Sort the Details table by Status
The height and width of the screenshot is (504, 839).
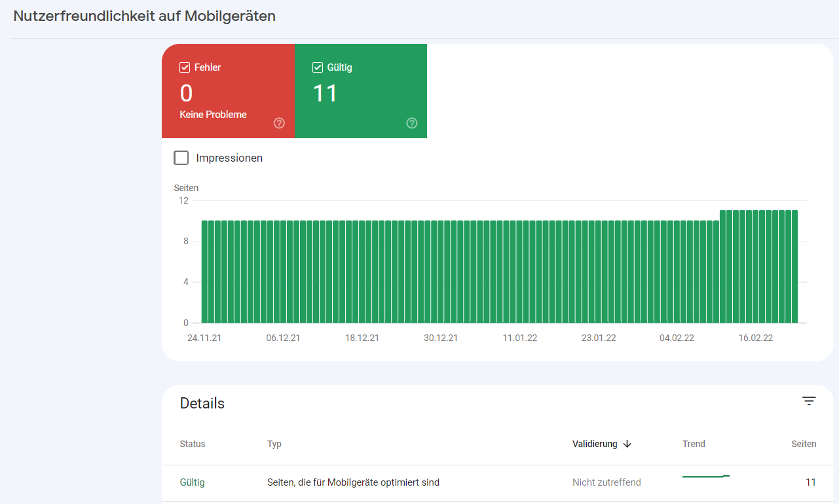click(x=192, y=444)
